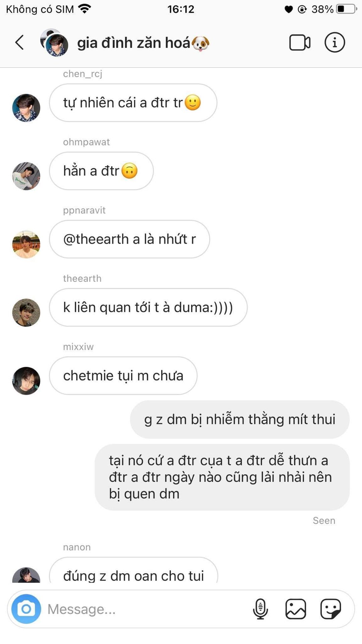The width and height of the screenshot is (362, 644).
Task: Open group name gia đình zăn hoá
Action: (x=143, y=43)
